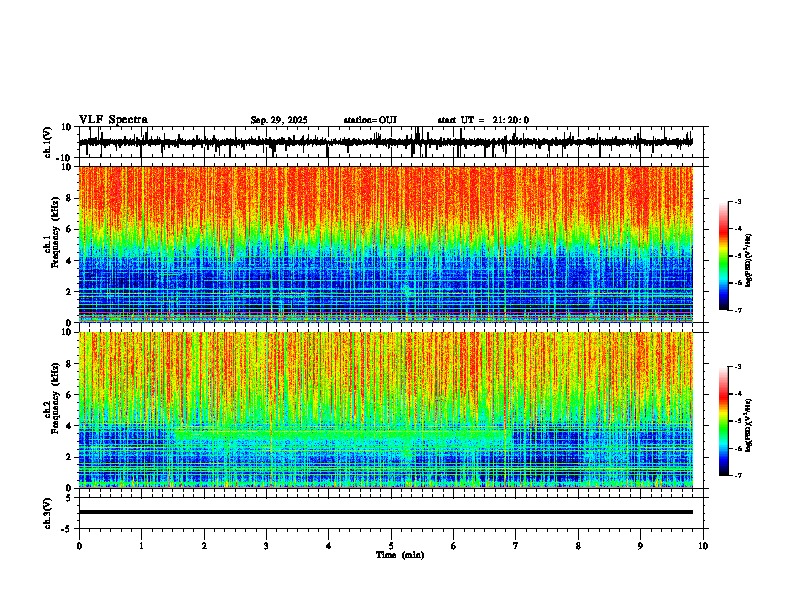The width and height of the screenshot is (792, 612).
Task: Click the ch.1 colorbar log(PSD) unit label
Action: (749, 261)
